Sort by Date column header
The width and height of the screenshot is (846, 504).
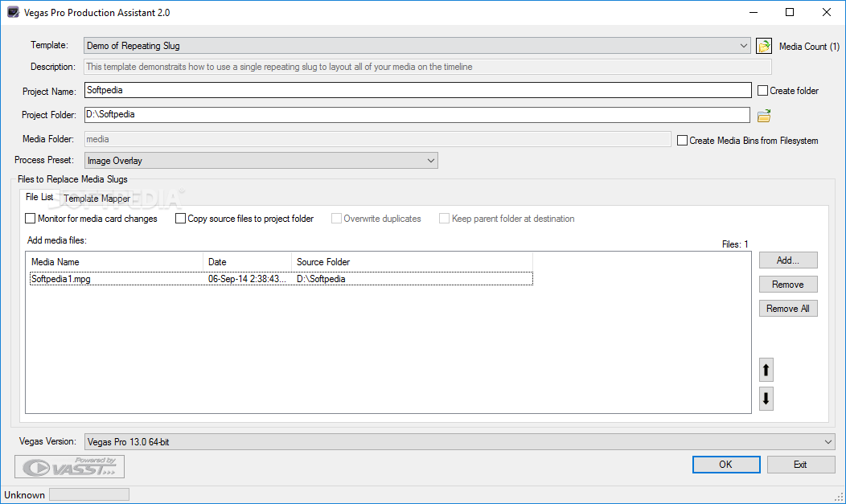tap(248, 262)
